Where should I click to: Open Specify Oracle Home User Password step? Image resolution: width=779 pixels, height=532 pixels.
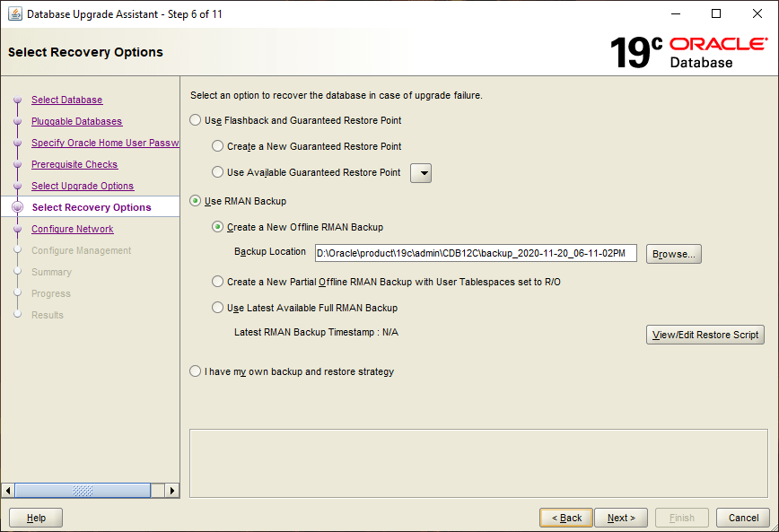tap(105, 143)
